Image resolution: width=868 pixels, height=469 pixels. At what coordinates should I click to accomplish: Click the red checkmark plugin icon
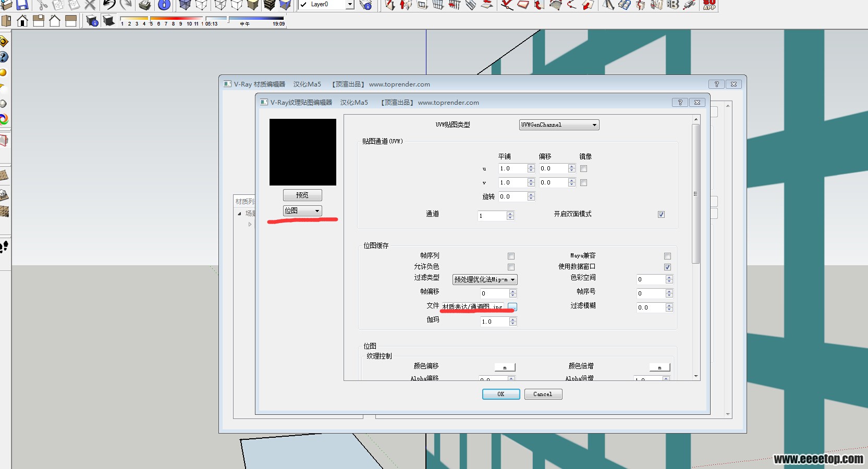click(x=507, y=5)
